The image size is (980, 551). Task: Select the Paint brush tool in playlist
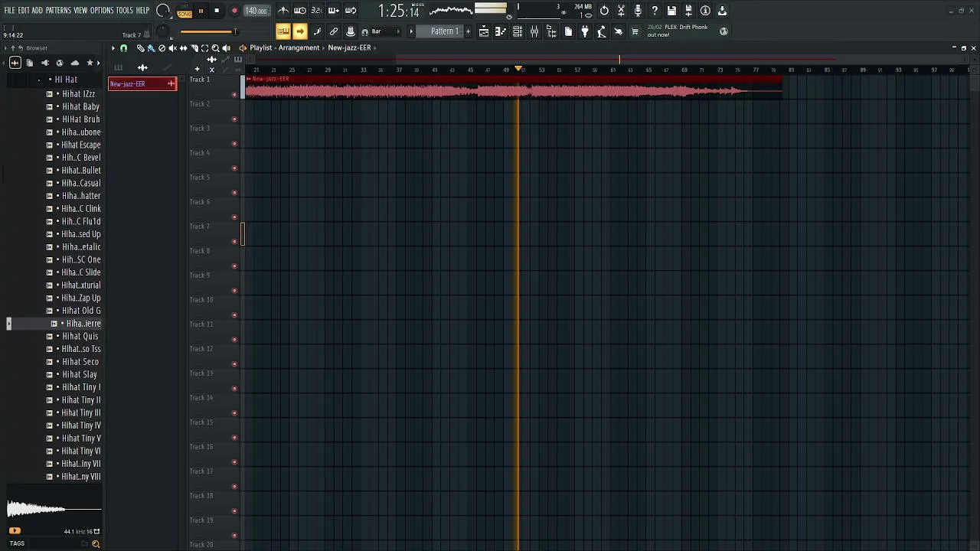[151, 47]
